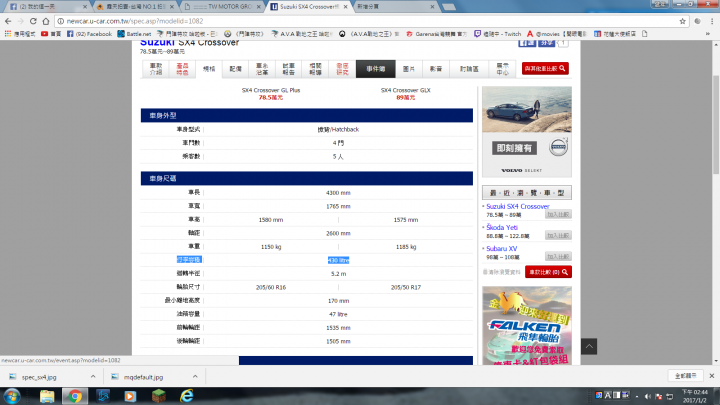Screen dimensions: 720x405
Task: Click the back-to-top arrow button
Action: pos(589,346)
